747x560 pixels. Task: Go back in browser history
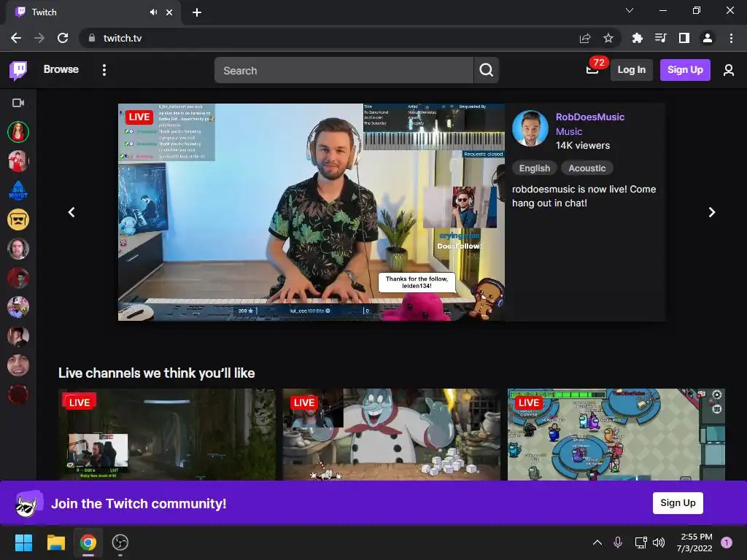16,38
